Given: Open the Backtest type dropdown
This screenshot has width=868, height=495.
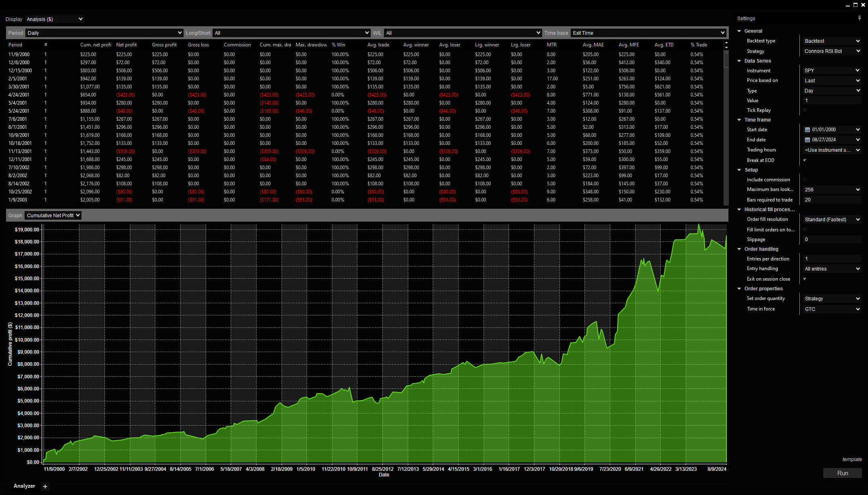Looking at the screenshot, I should pos(832,41).
